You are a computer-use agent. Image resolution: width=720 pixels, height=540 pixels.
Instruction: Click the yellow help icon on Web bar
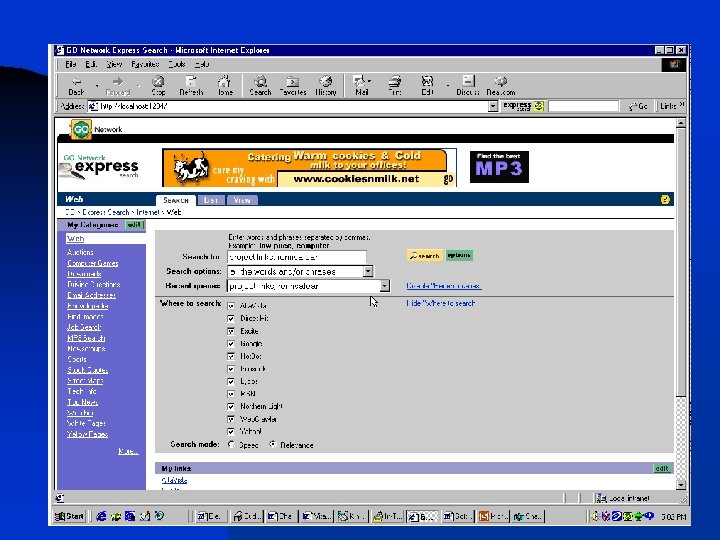click(665, 199)
